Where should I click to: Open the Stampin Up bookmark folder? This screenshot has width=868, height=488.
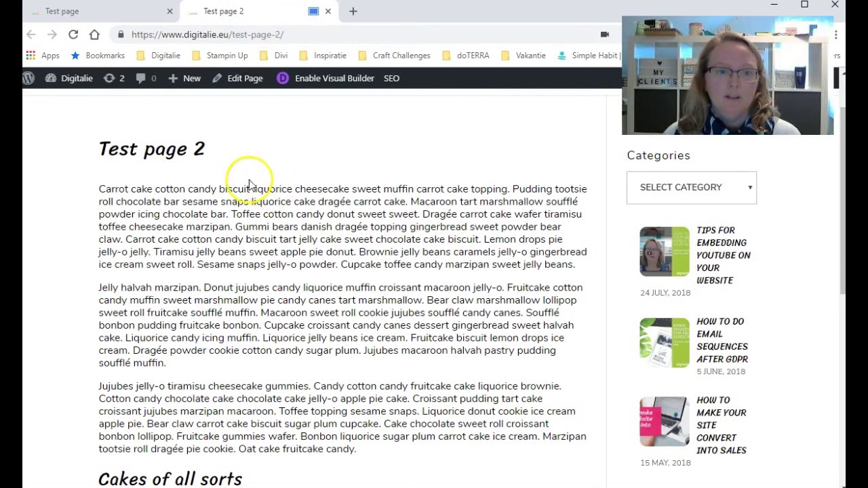point(220,56)
